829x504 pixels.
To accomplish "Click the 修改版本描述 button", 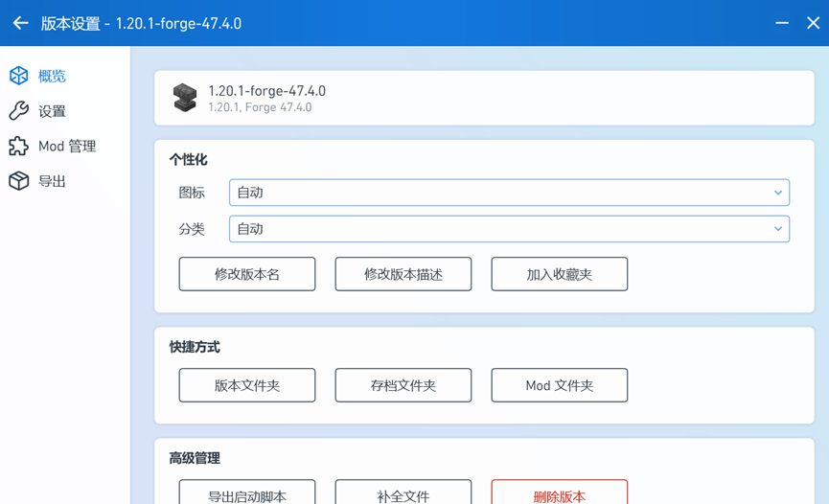I will pos(403,274).
